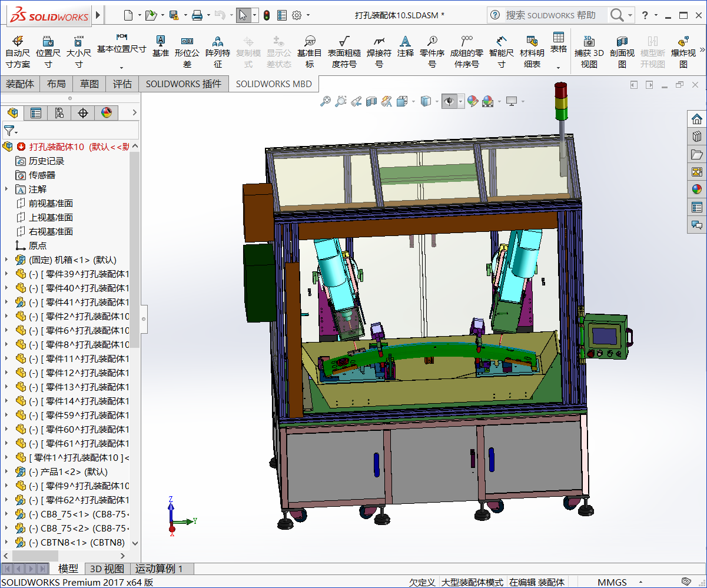
Task: Expand the 注解 annotations tree node
Action: [6, 189]
